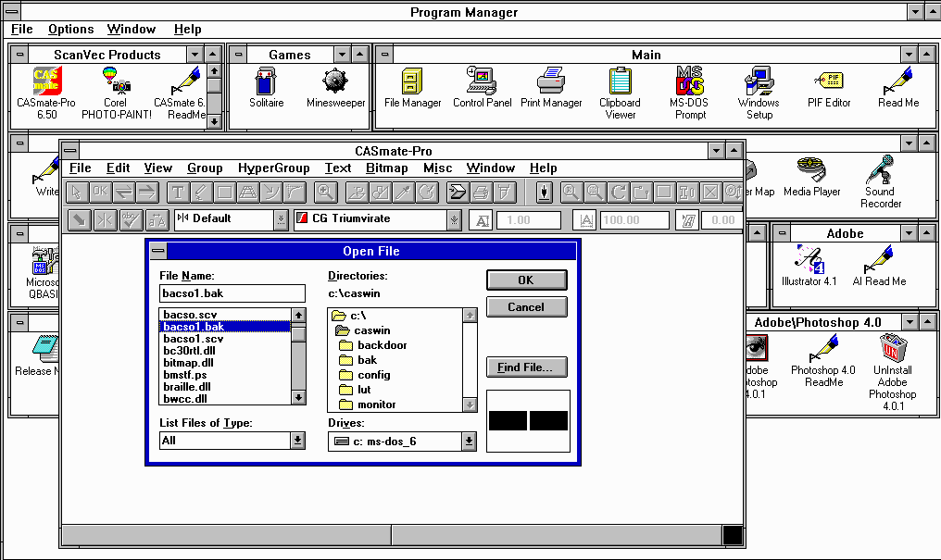Expand the List Files of Type dropdown
The height and width of the screenshot is (560, 941).
coord(297,441)
